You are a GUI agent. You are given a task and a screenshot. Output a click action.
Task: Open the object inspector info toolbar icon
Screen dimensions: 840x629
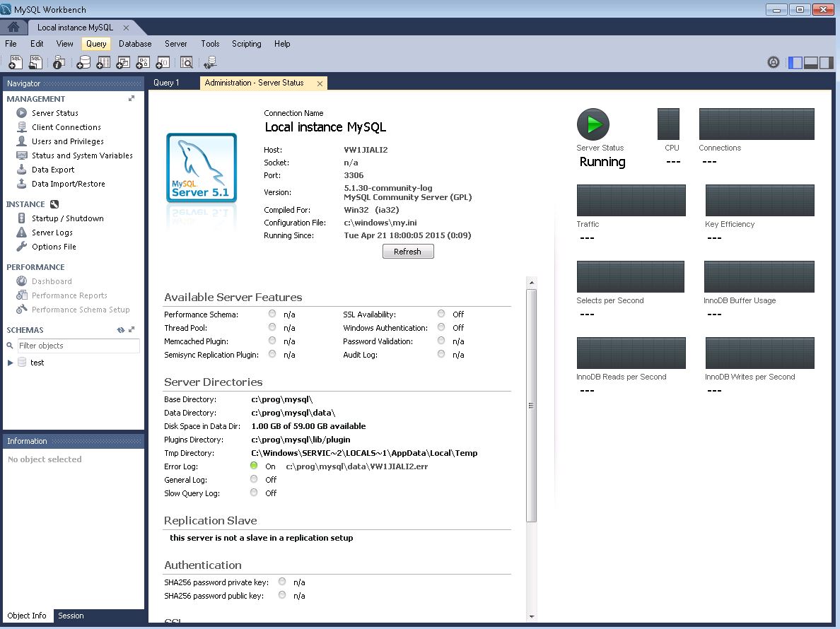click(x=59, y=63)
